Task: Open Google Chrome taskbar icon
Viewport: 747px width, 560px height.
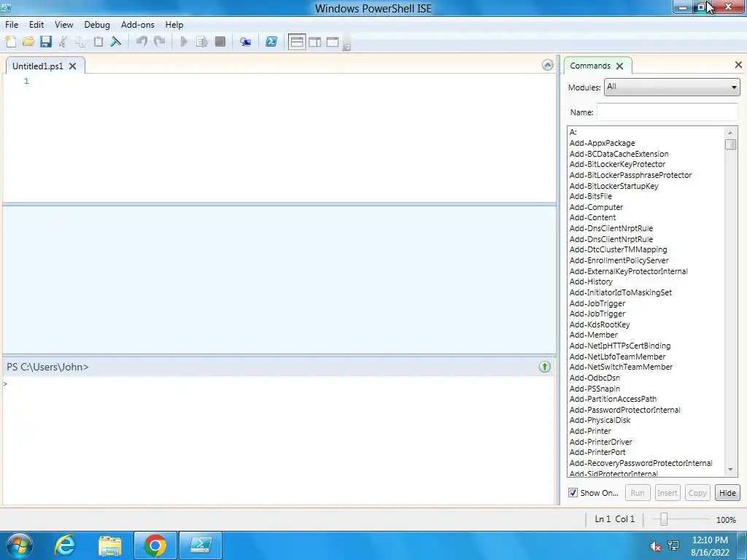Action: (x=155, y=545)
